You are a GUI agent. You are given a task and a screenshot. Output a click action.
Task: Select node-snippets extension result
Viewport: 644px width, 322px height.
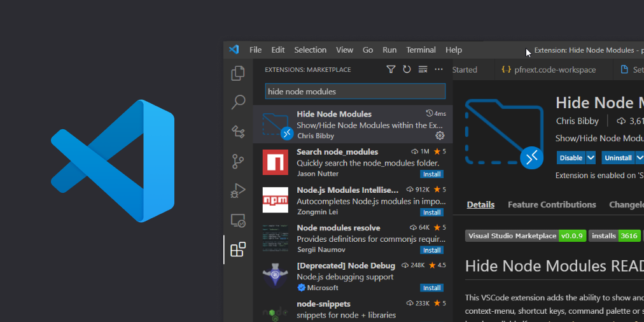point(353,309)
